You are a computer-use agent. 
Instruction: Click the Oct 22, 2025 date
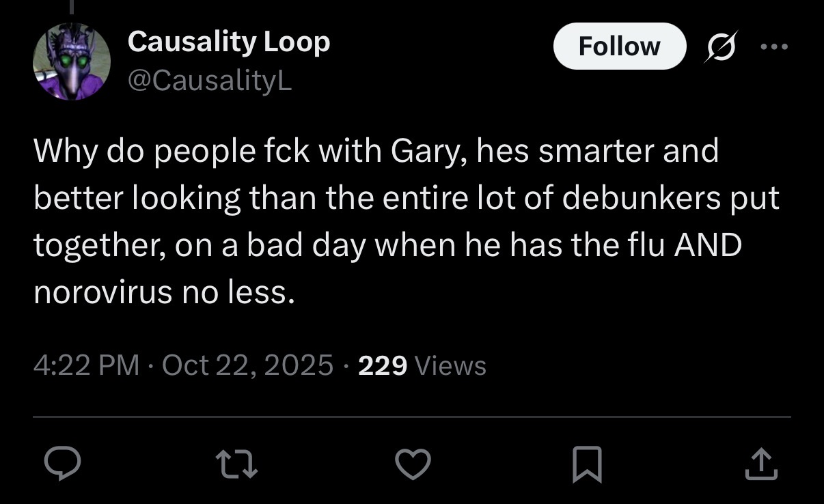click(248, 365)
